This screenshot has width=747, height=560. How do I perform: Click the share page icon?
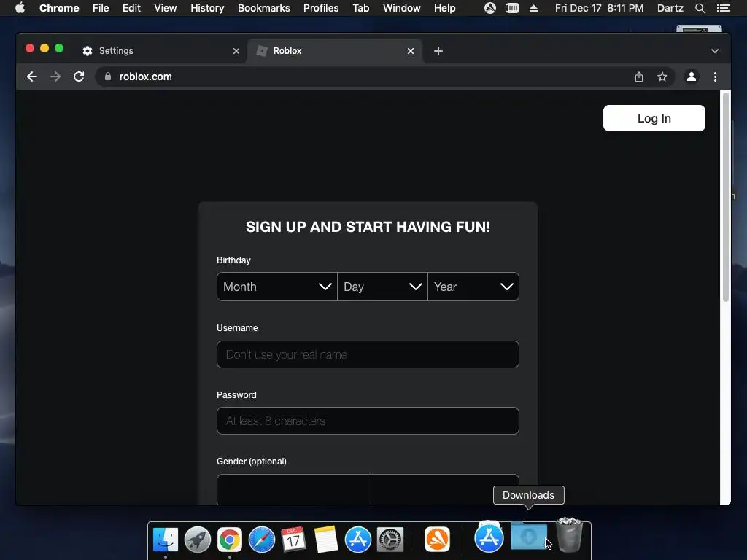point(639,77)
